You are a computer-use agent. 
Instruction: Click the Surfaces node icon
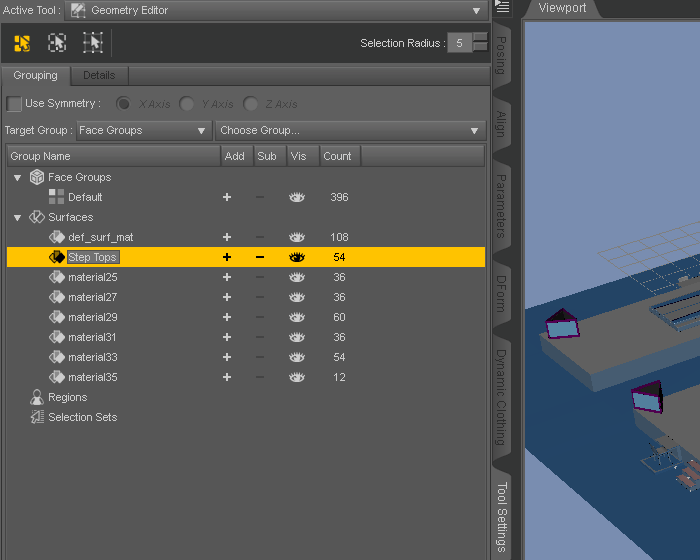point(37,217)
